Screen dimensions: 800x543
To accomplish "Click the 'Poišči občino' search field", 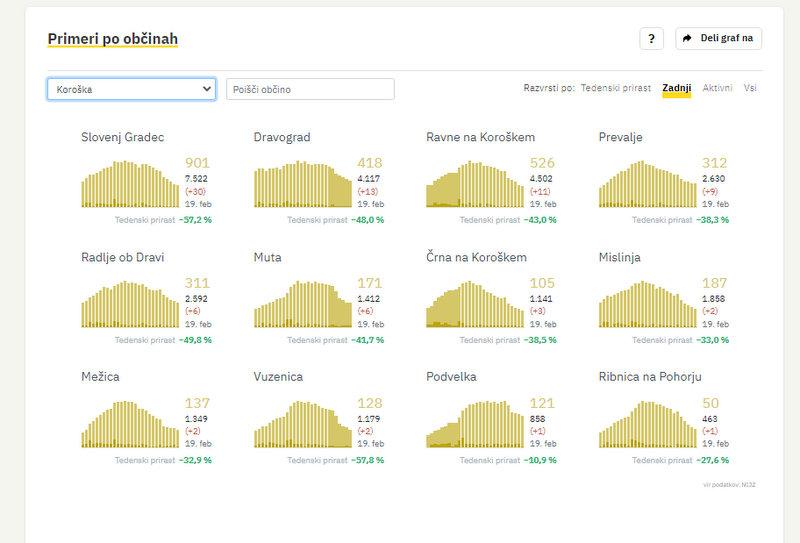I will [310, 89].
